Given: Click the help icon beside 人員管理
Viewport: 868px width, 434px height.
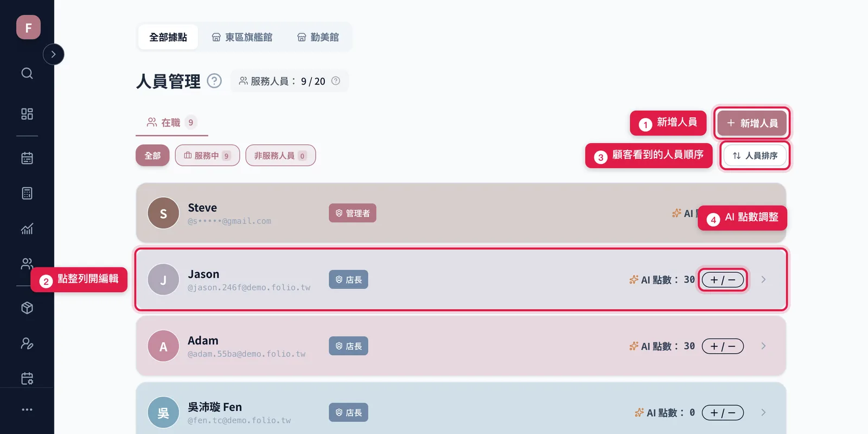Looking at the screenshot, I should pos(214,81).
